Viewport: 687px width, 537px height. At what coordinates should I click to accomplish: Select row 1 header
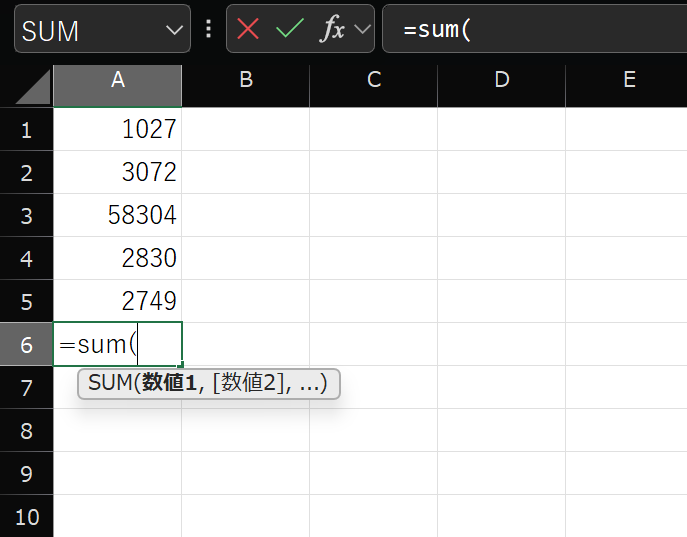coord(26,129)
